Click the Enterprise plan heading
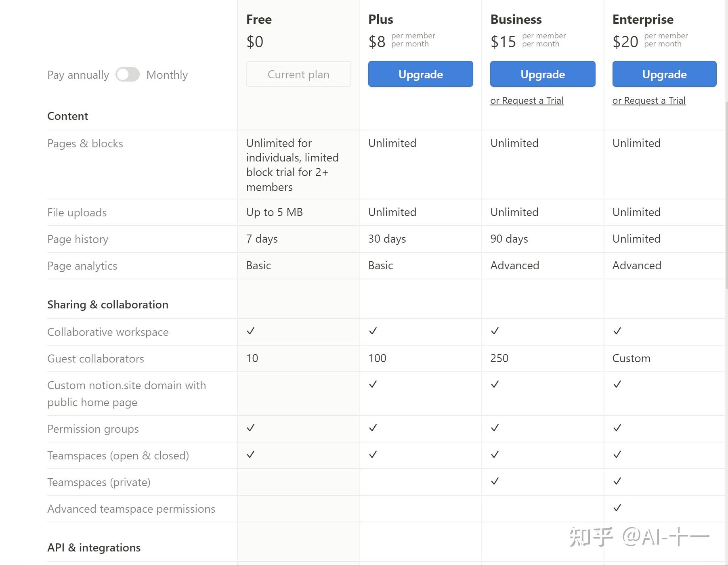 [643, 19]
